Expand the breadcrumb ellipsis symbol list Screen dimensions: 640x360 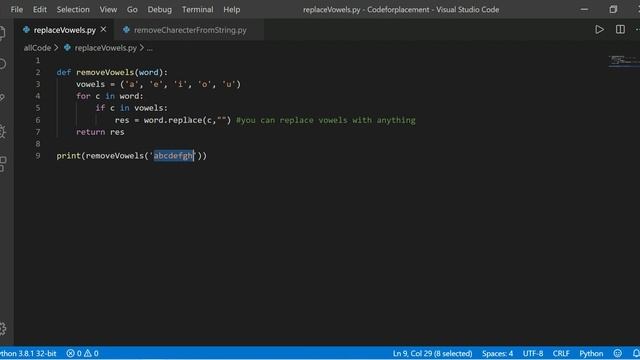click(149, 48)
